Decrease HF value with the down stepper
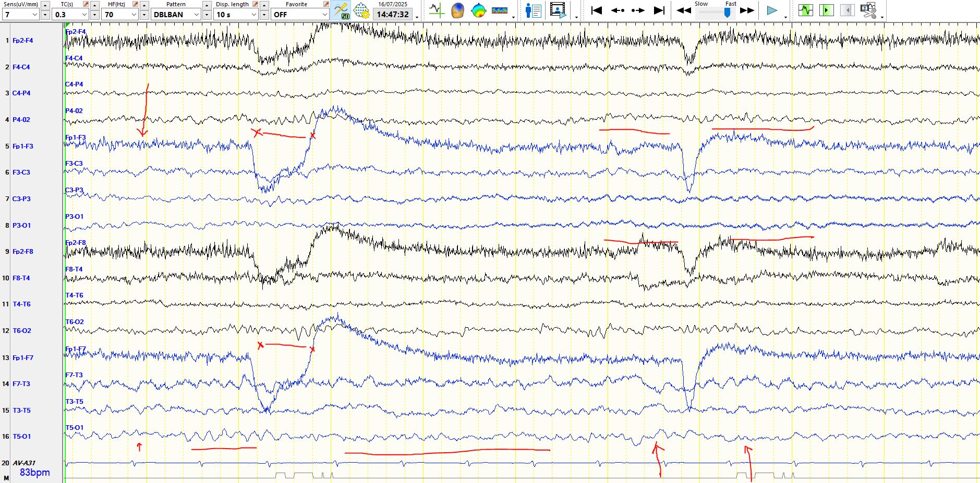 (x=144, y=15)
